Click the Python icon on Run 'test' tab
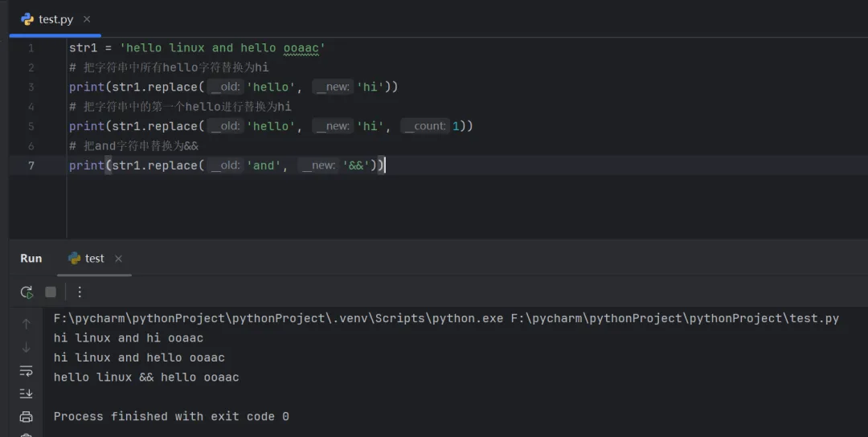The height and width of the screenshot is (437, 868). pyautogui.click(x=75, y=259)
